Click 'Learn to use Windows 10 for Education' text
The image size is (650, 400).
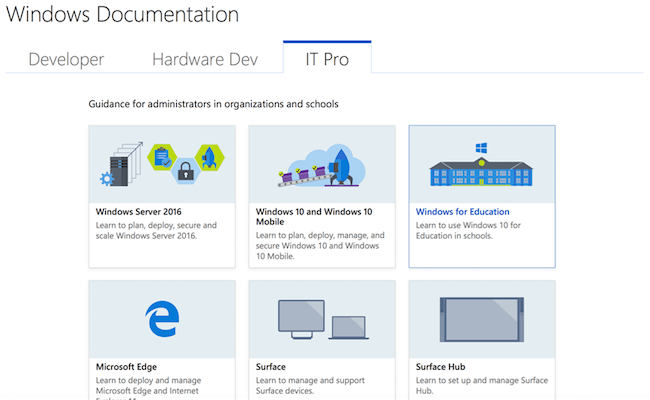click(468, 230)
